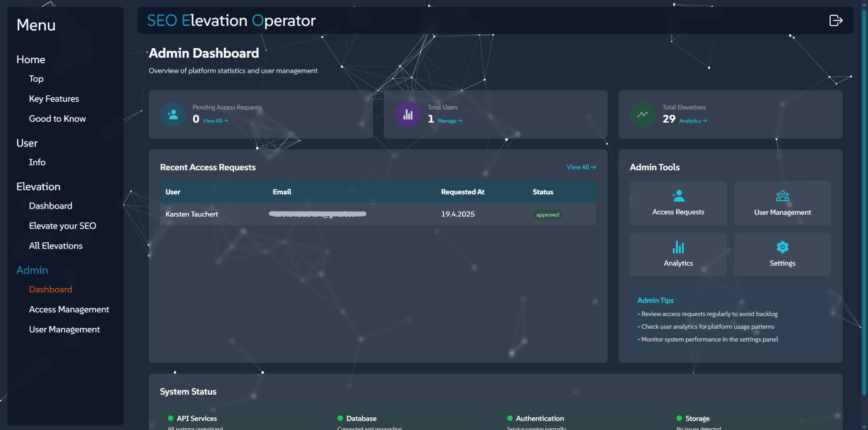
Task: Click the logout icon in header
Action: click(x=835, y=20)
